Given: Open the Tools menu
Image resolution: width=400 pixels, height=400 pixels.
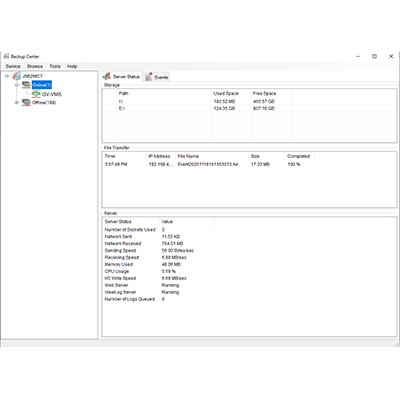Looking at the screenshot, I should click(55, 66).
